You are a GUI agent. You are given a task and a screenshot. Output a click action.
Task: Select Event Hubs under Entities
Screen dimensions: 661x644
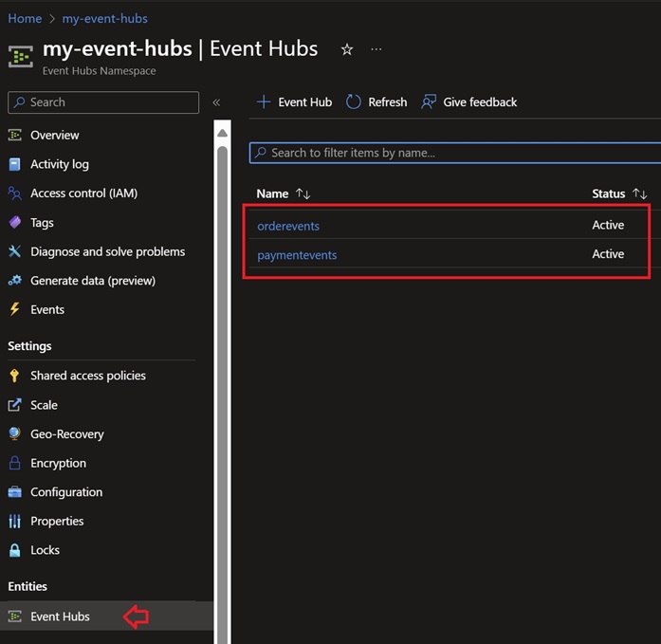[x=106, y=616]
